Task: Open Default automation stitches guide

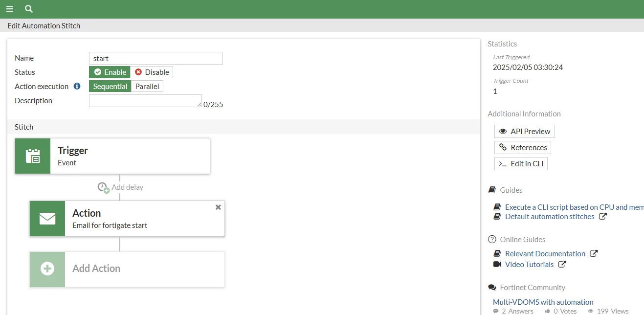Action: click(x=550, y=216)
